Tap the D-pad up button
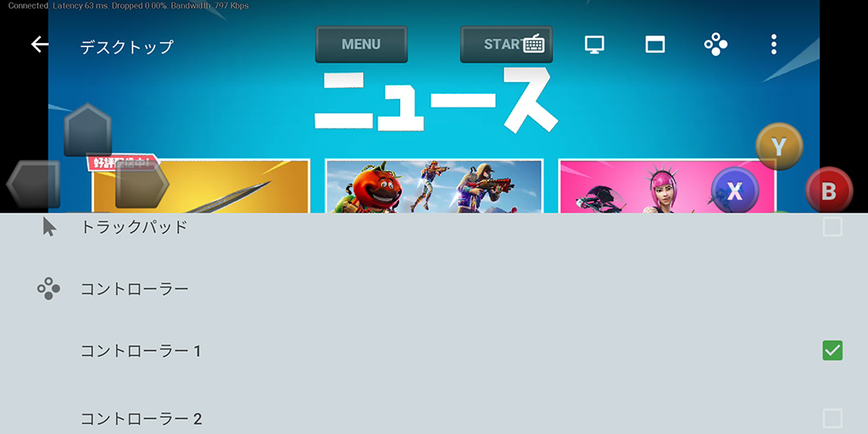Screen dimensions: 868x434 [88, 130]
